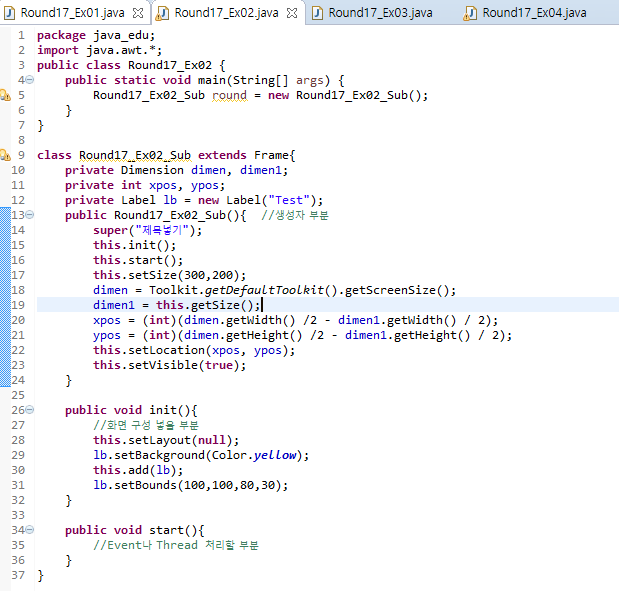619x591 pixels.
Task: Click 'lb.setBounds(100,100,80,30);' on line 31
Action: 191,486
